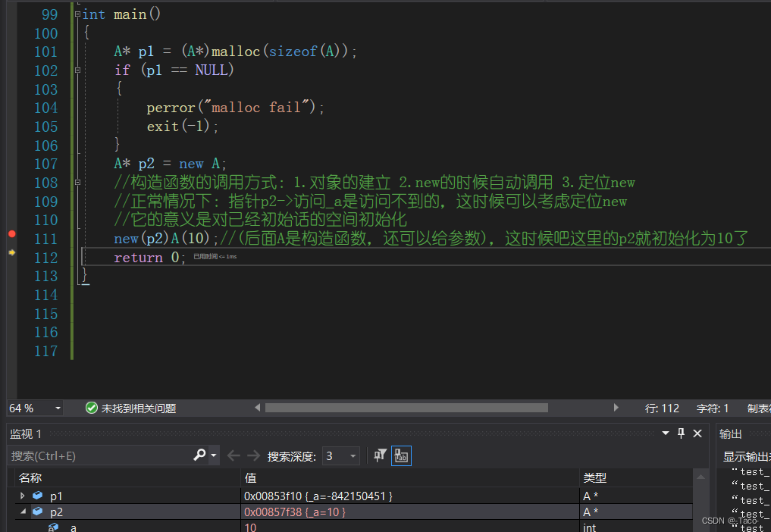Viewport: 771px width, 532px height.
Task: Click the editor horizontal scrollbar thumb
Action: [x=406, y=408]
